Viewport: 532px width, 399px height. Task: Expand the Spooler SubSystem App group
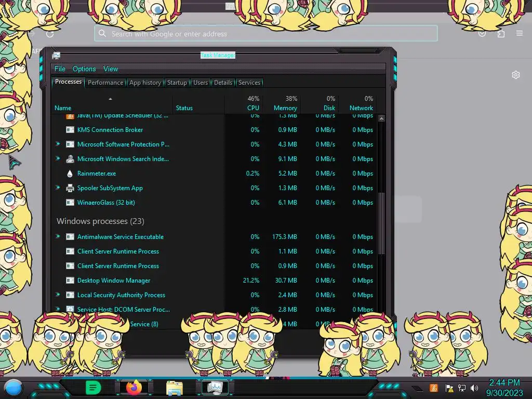(58, 188)
